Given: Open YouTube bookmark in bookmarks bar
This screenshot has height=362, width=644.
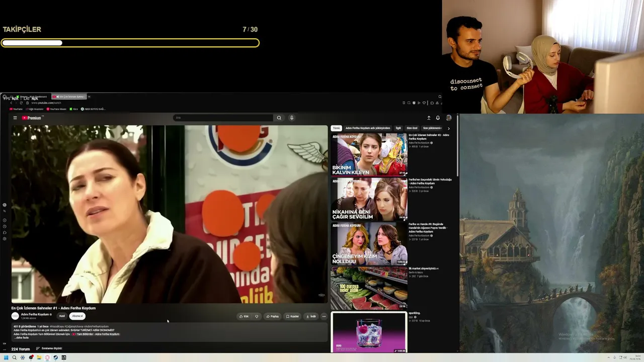Looking at the screenshot, I should click(16, 109).
